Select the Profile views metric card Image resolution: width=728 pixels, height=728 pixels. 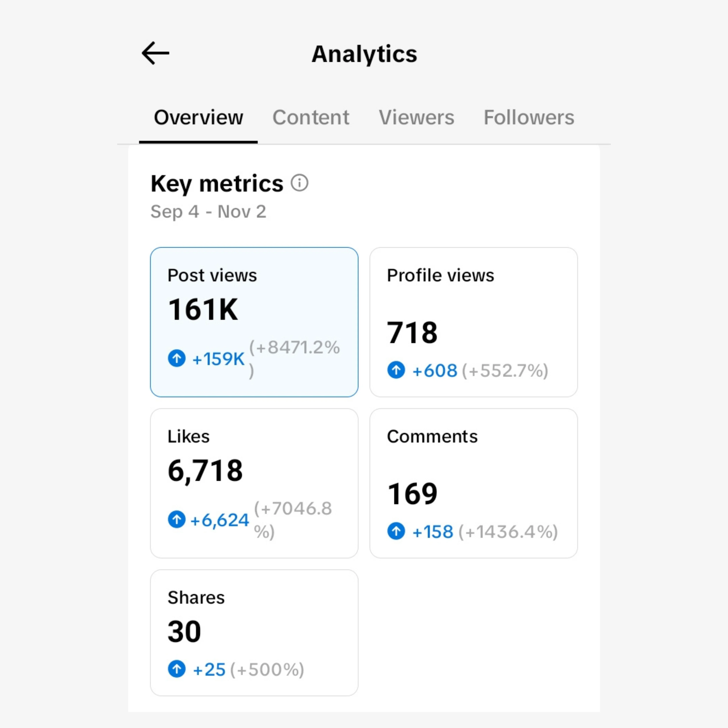tap(473, 322)
